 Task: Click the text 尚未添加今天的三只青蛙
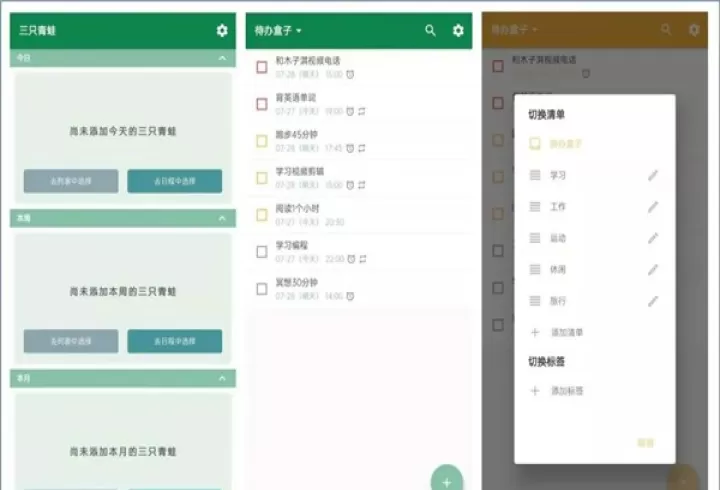click(123, 131)
